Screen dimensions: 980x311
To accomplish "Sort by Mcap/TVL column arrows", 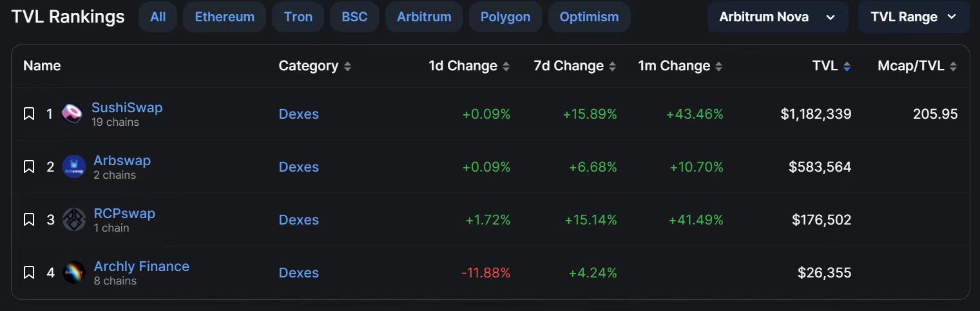I will [953, 66].
